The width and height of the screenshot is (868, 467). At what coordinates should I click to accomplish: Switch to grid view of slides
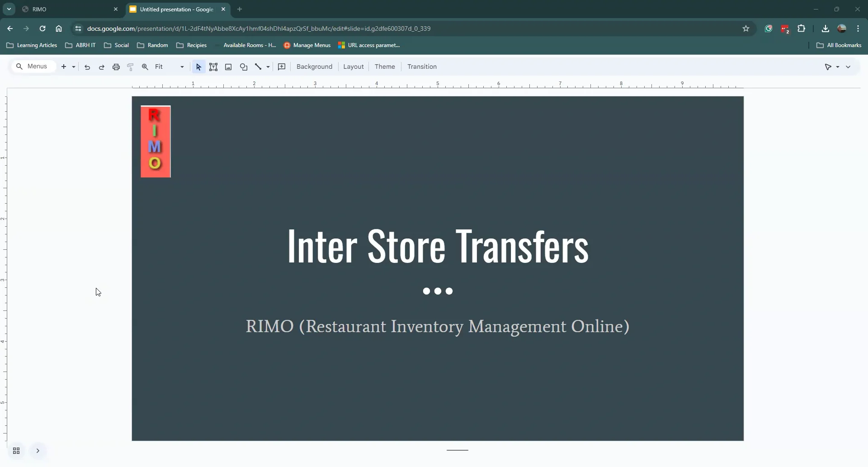click(16, 451)
